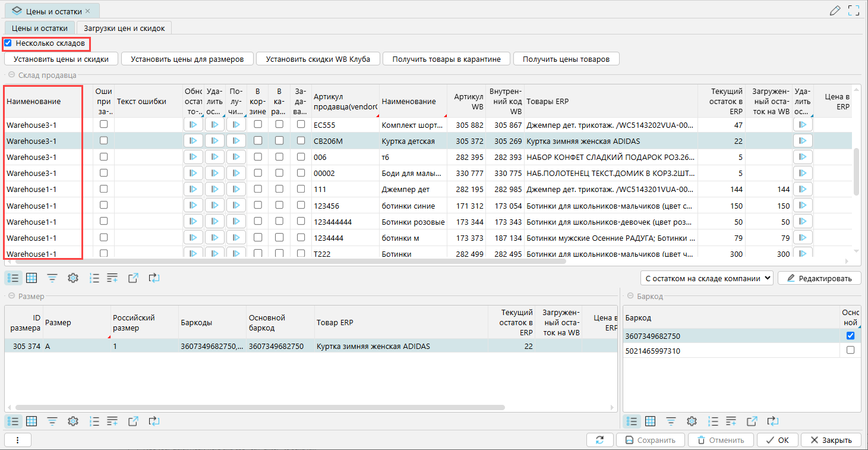Tick the В ка-ра... checkbox for article CB206M
Viewport: 868px width, 450px height.
click(x=279, y=141)
